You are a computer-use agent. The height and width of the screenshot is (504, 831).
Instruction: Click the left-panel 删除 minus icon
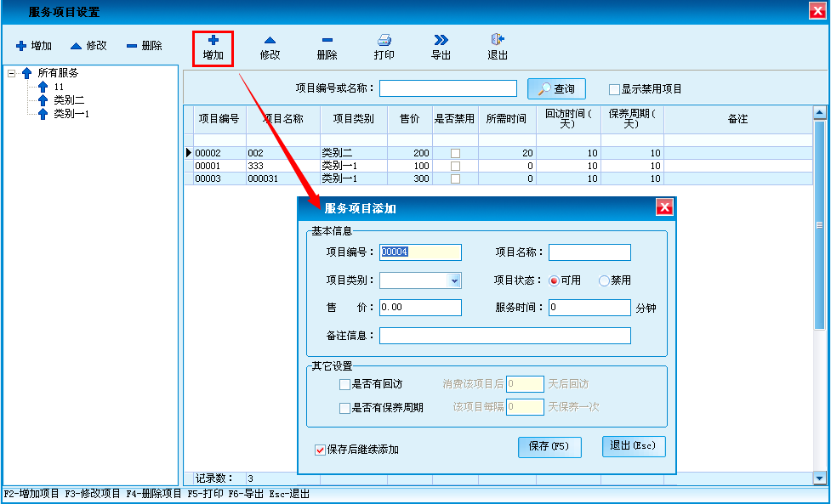pyautogui.click(x=132, y=46)
